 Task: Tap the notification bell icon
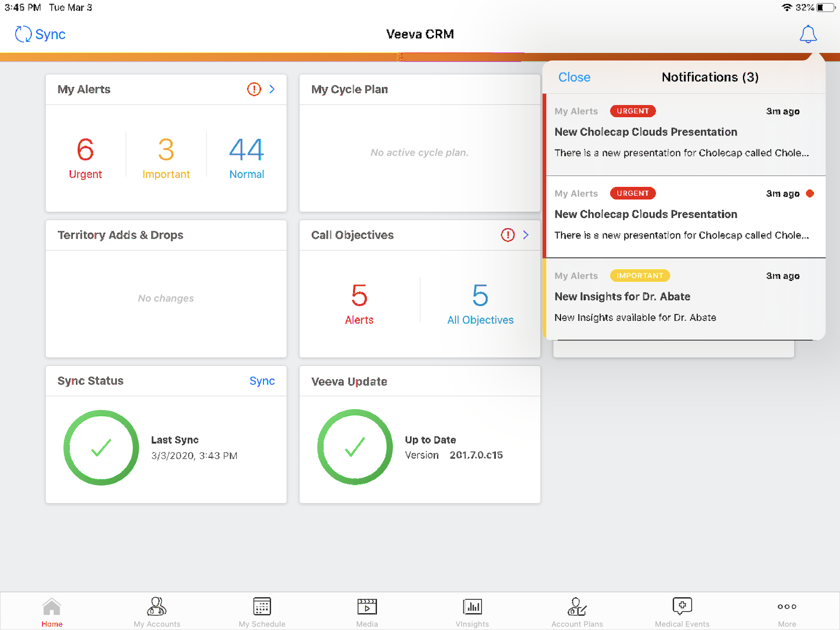tap(808, 34)
